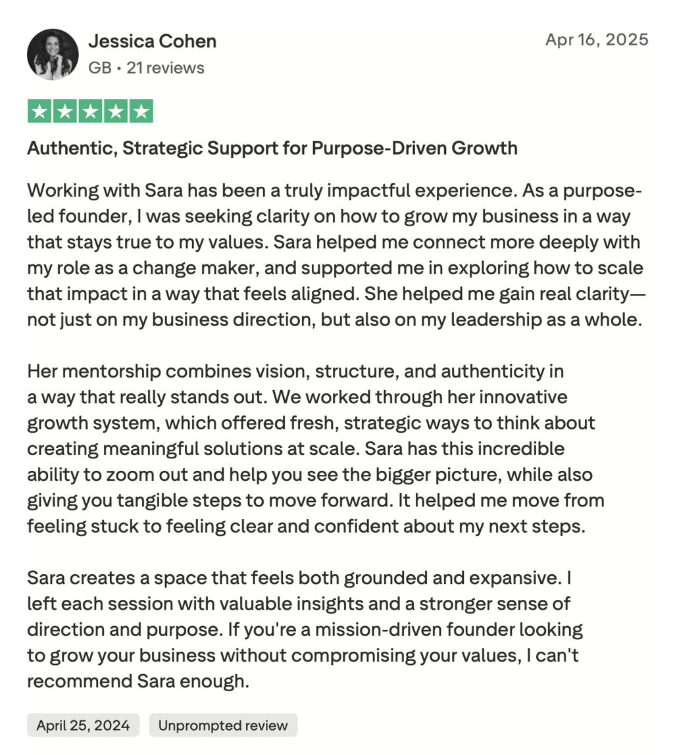Click the final line 'recommend Sara enough.'
The height and width of the screenshot is (755, 700).
(x=138, y=681)
